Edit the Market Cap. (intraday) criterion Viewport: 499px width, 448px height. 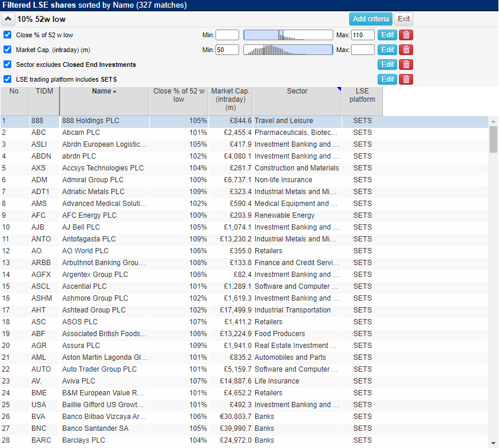387,50
